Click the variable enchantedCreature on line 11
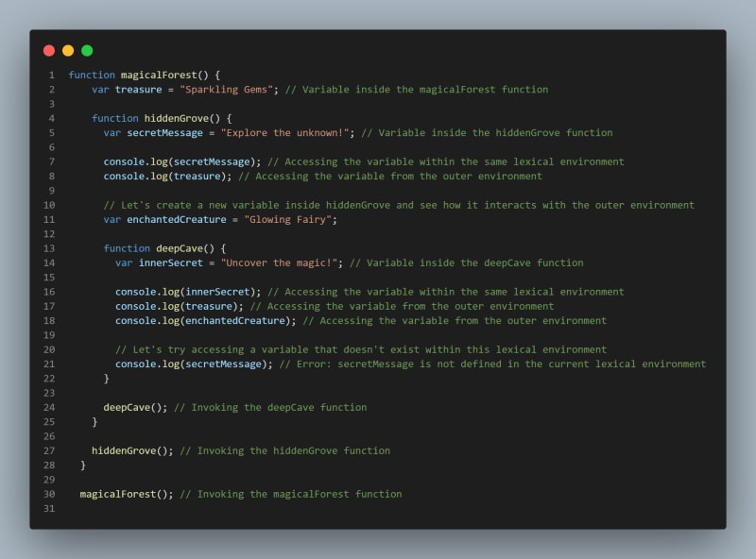Viewport: 756px width, 559px height. pyautogui.click(x=177, y=219)
